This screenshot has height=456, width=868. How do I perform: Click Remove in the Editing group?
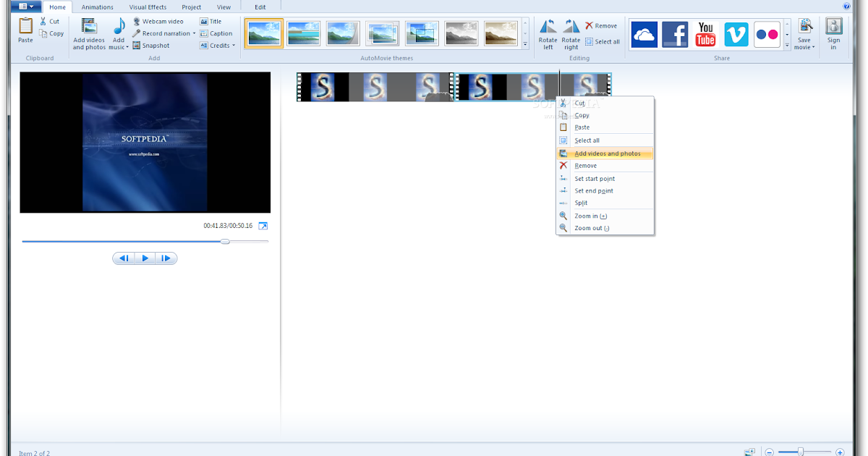pos(601,26)
